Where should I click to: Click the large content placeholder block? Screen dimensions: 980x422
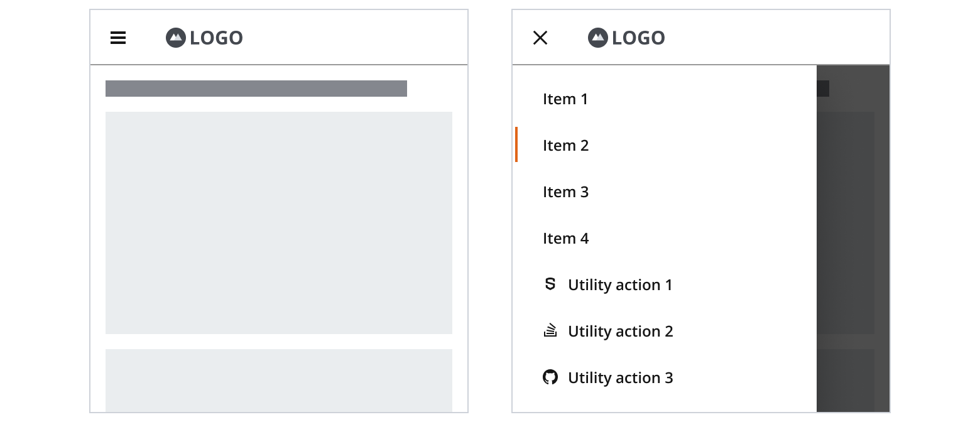279,222
